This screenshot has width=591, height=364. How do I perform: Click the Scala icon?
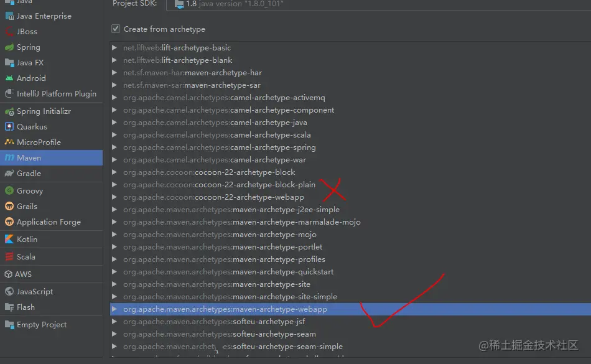click(x=9, y=256)
